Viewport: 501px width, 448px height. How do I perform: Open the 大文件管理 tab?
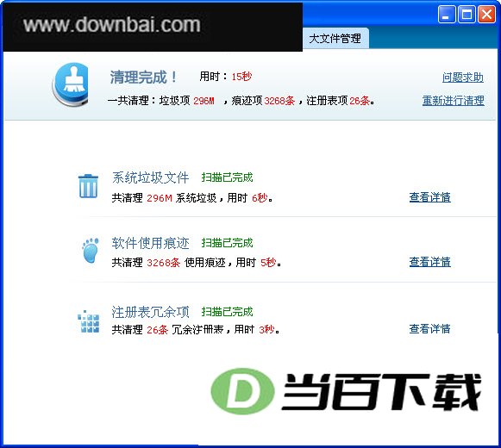click(x=335, y=39)
